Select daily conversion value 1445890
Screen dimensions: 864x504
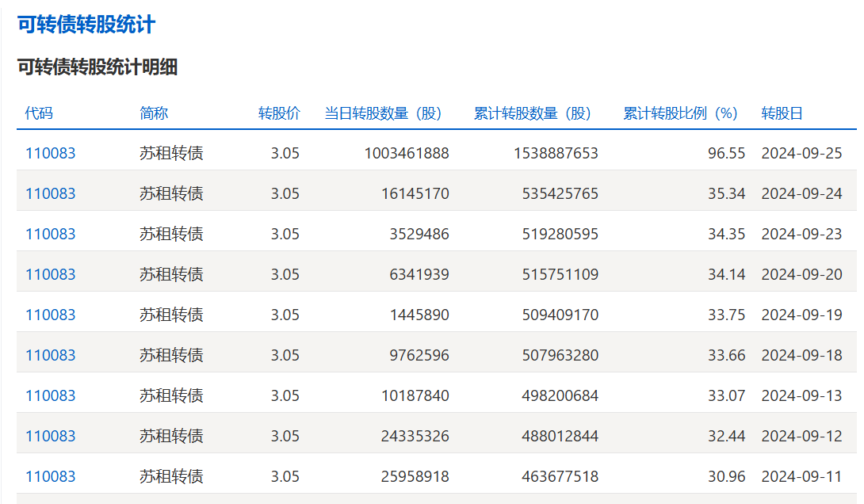pyautogui.click(x=419, y=315)
